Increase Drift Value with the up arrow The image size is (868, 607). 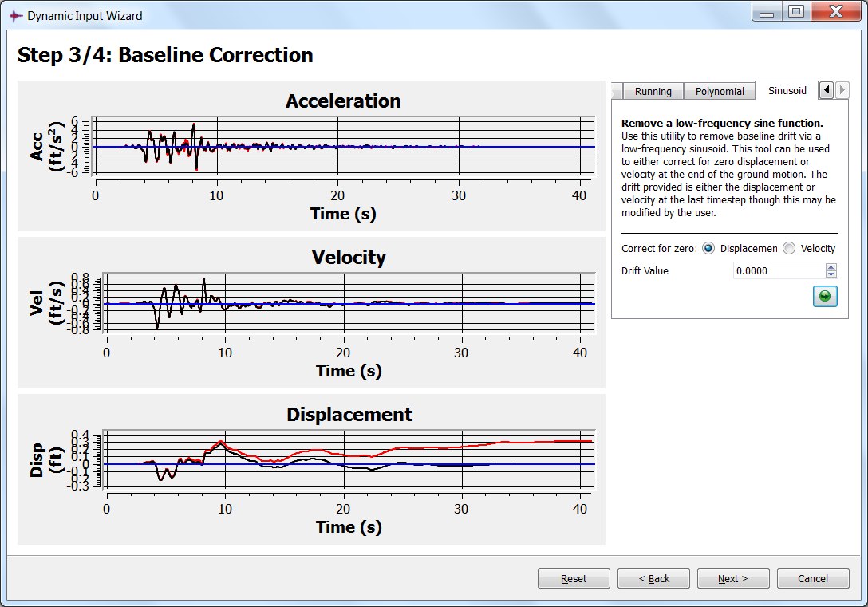pyautogui.click(x=831, y=267)
